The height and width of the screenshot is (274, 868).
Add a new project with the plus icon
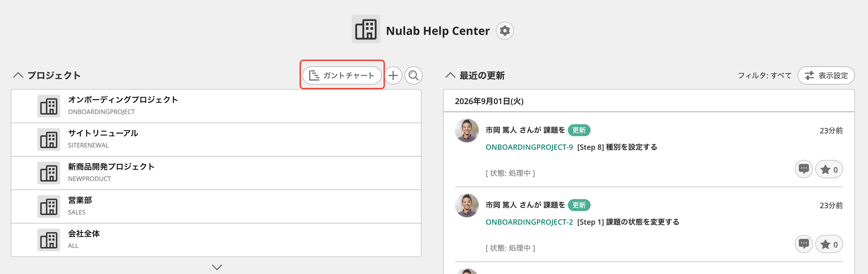[393, 75]
